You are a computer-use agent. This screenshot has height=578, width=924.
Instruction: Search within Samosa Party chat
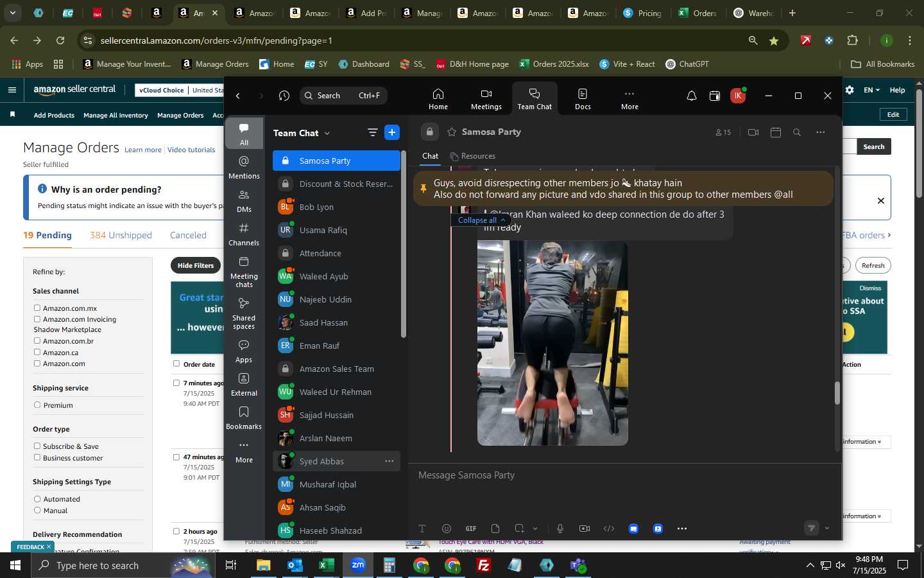(797, 132)
